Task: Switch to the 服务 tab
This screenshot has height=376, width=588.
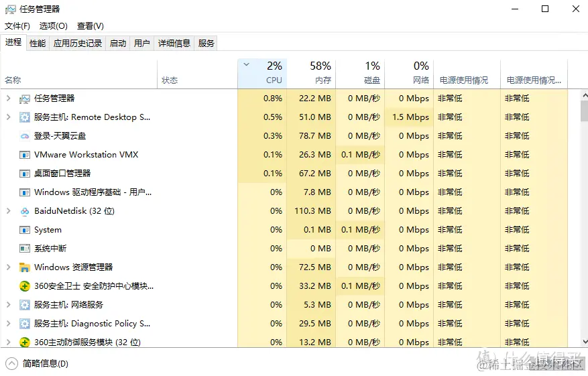Action: pos(207,44)
